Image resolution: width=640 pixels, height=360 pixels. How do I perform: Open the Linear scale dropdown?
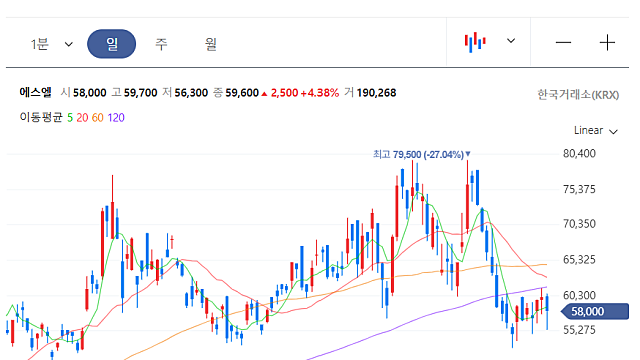(596, 131)
